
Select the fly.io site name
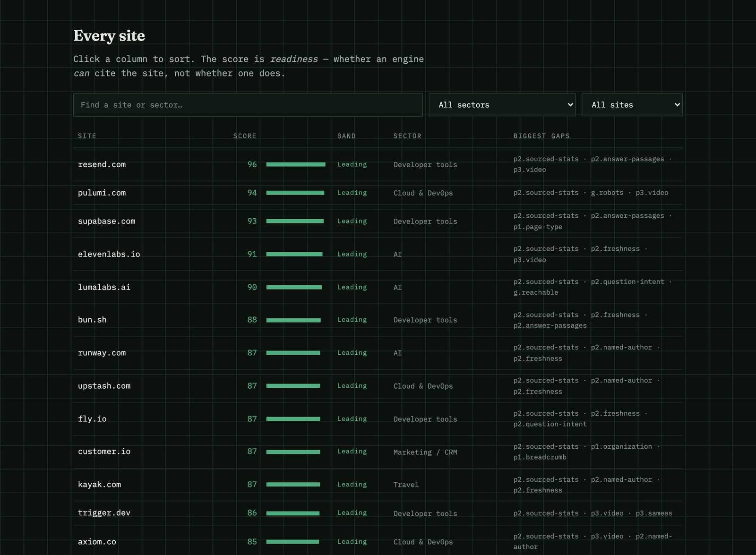[92, 419]
